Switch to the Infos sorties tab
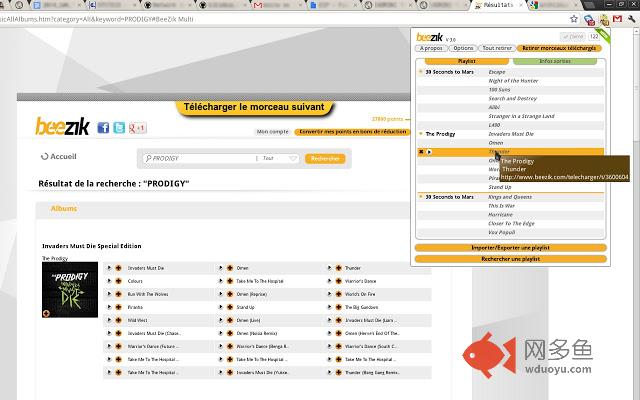Viewport: 640px width, 400px height. point(555,61)
